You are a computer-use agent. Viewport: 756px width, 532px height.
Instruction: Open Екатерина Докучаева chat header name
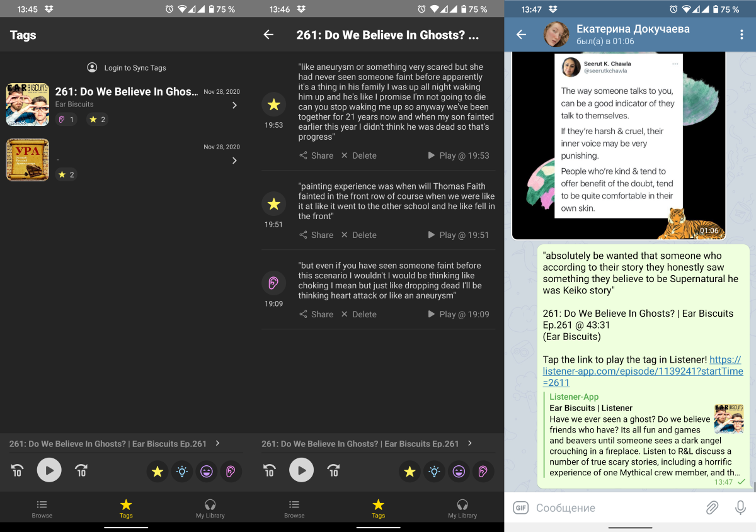[633, 29]
